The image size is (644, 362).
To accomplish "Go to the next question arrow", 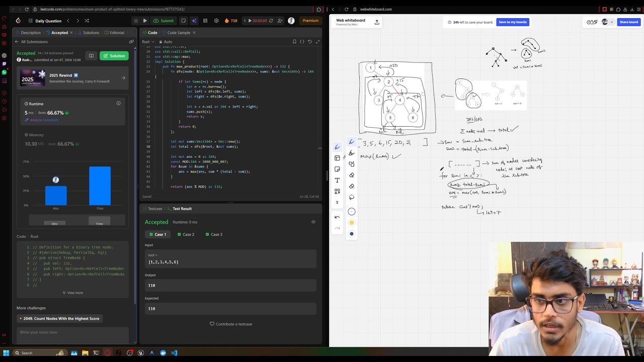I will pyautogui.click(x=77, y=21).
